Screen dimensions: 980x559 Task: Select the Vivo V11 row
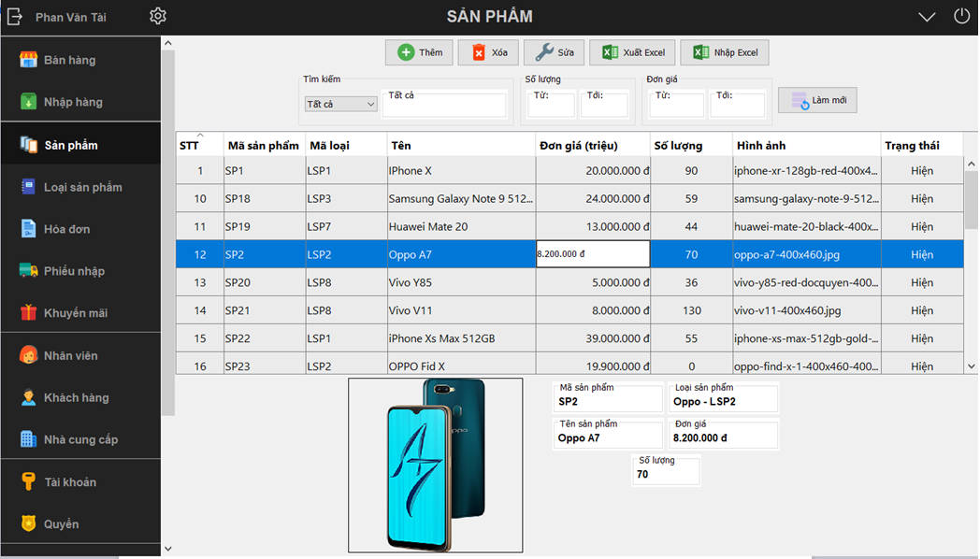(569, 310)
